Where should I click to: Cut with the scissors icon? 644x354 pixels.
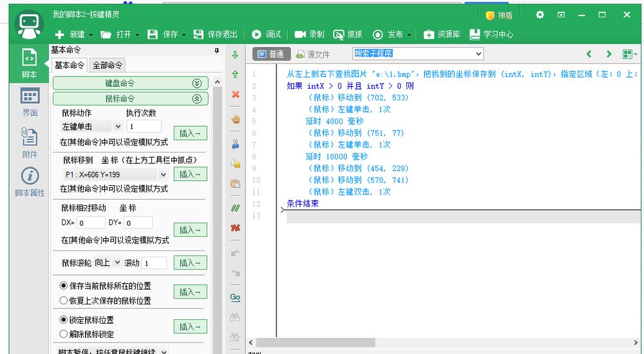[235, 144]
